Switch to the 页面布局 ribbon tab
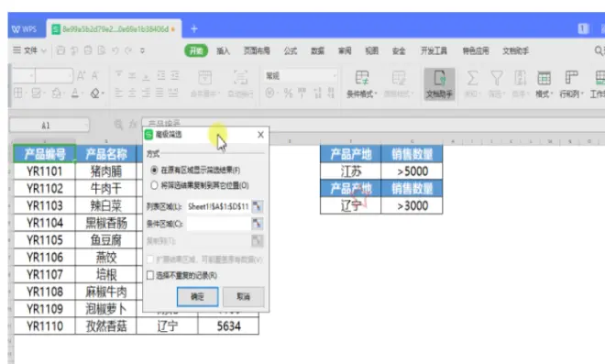605x364 pixels. [x=257, y=50]
